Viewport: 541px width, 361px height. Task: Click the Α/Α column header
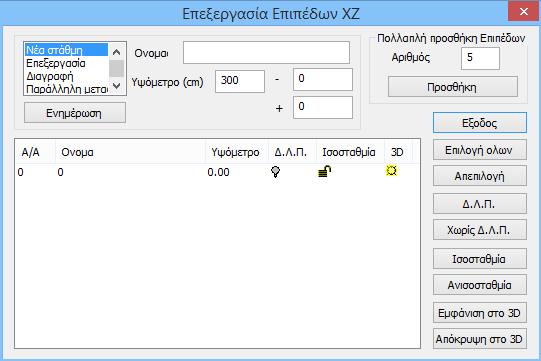click(x=35, y=152)
